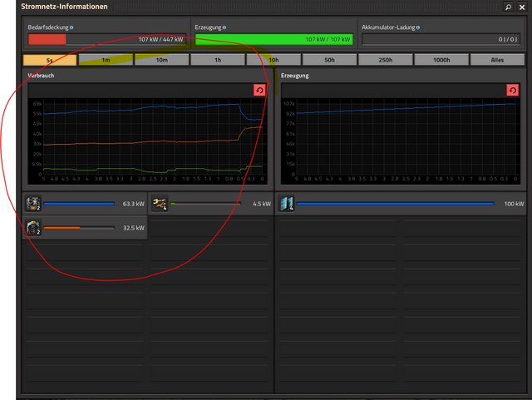
Task: Select the 1m time range tab
Action: [x=106, y=60]
